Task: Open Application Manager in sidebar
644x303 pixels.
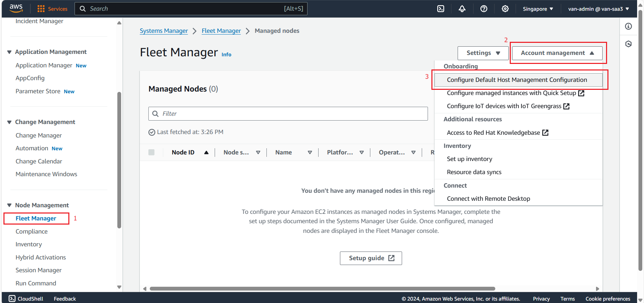Action: tap(44, 65)
